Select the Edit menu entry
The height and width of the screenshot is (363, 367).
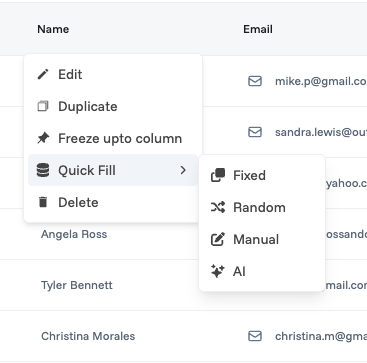pyautogui.click(x=113, y=74)
